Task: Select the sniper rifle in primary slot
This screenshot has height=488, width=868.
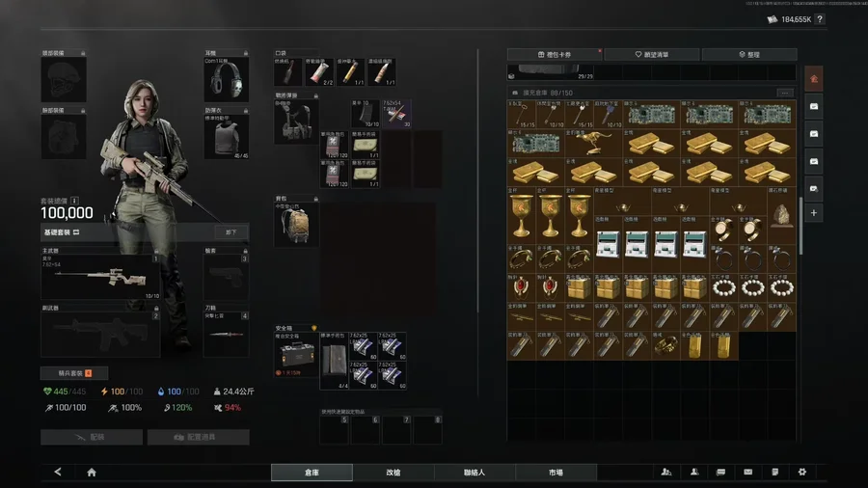Action: [100, 277]
